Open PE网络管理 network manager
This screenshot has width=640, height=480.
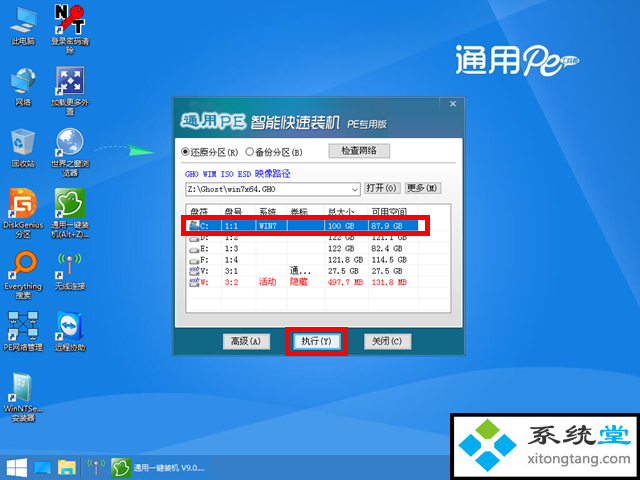tap(23, 331)
